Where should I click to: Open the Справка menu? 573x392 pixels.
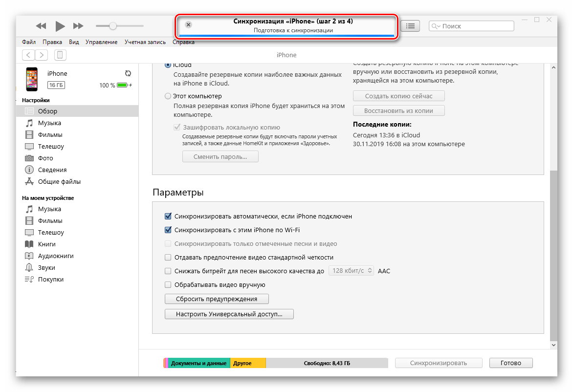pyautogui.click(x=183, y=42)
